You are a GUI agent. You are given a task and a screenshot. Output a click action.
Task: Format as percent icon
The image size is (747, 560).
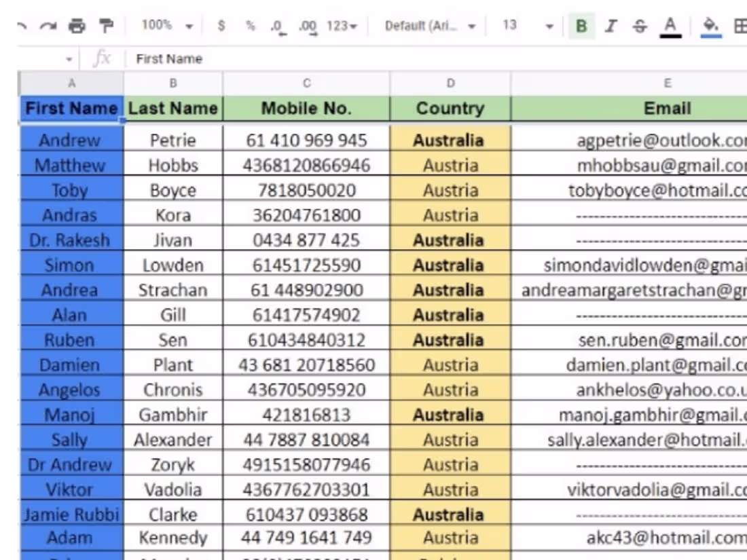pyautogui.click(x=250, y=26)
